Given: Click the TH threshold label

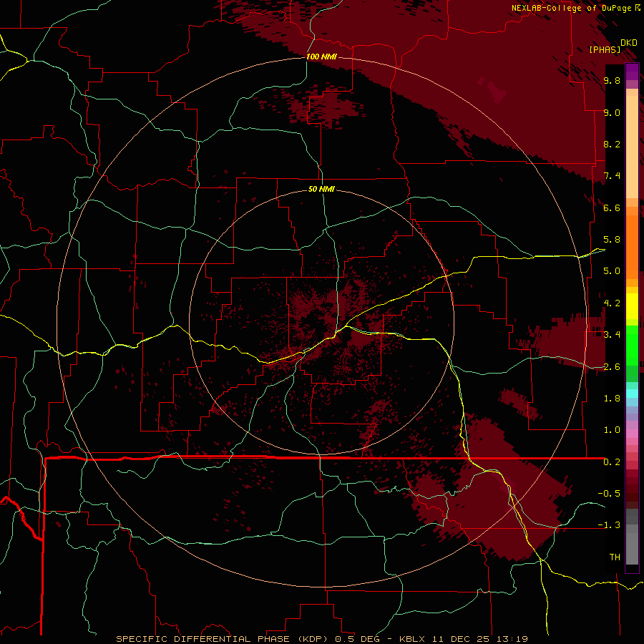Looking at the screenshot, I should coord(615,557).
